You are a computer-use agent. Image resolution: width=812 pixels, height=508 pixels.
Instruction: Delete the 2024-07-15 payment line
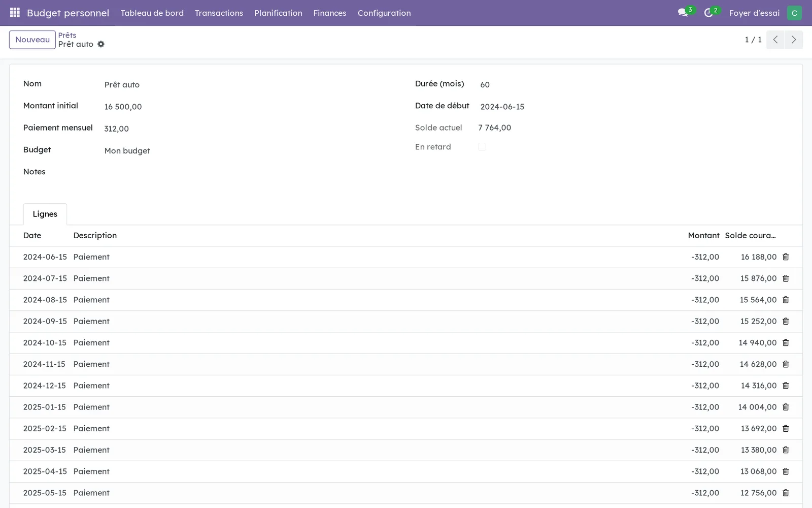(x=786, y=278)
